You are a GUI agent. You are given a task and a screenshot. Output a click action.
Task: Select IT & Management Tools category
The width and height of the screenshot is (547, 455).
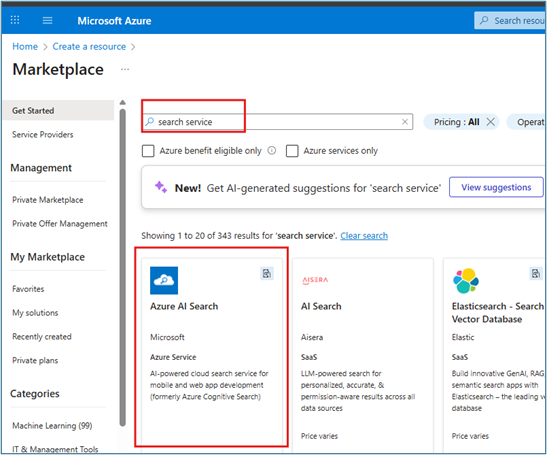55,449
